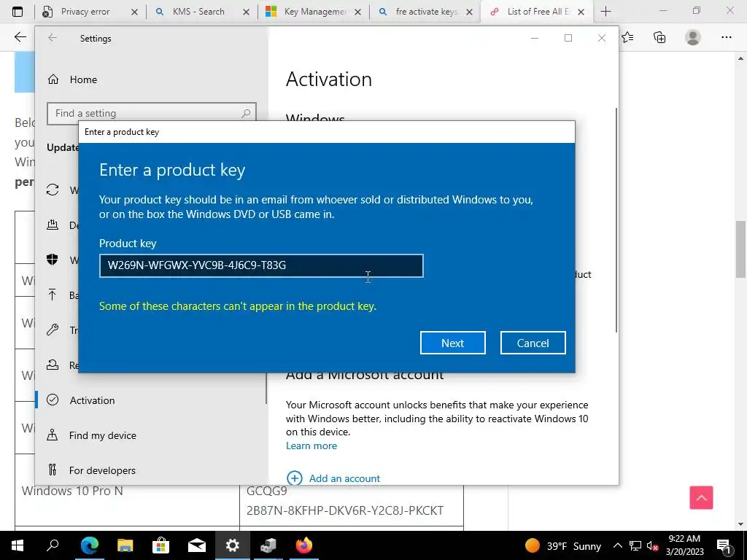Click the Windows Update refresh arrows icon
Screen dimensions: 747x560
[x=53, y=190]
